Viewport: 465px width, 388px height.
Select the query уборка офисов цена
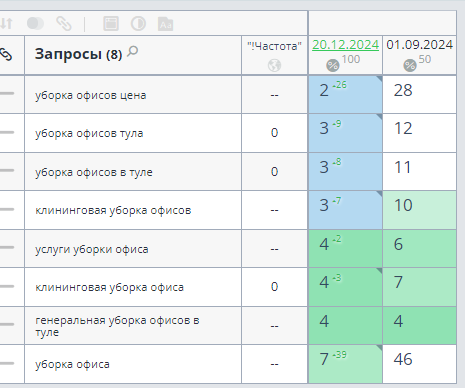click(91, 95)
